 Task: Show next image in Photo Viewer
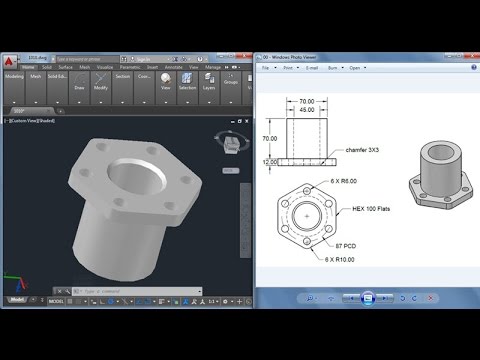(385, 298)
